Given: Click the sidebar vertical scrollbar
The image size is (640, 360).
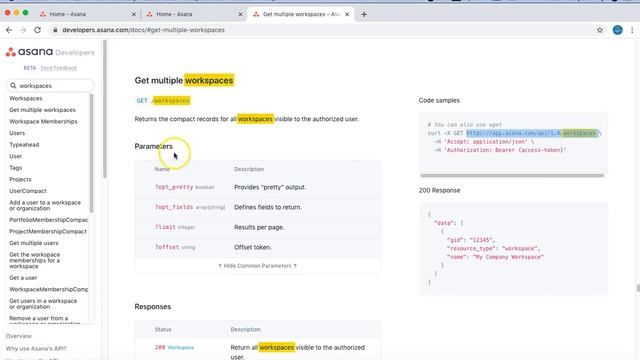Looking at the screenshot, I should (x=104, y=109).
